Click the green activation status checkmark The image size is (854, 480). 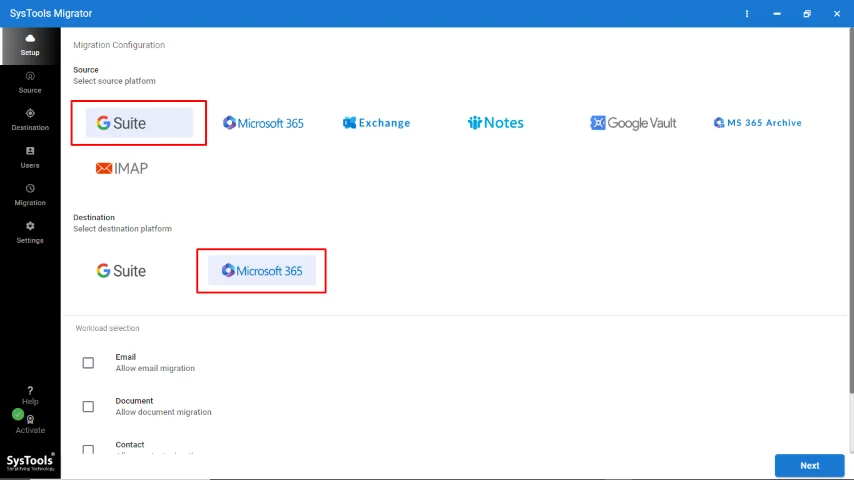[18, 415]
